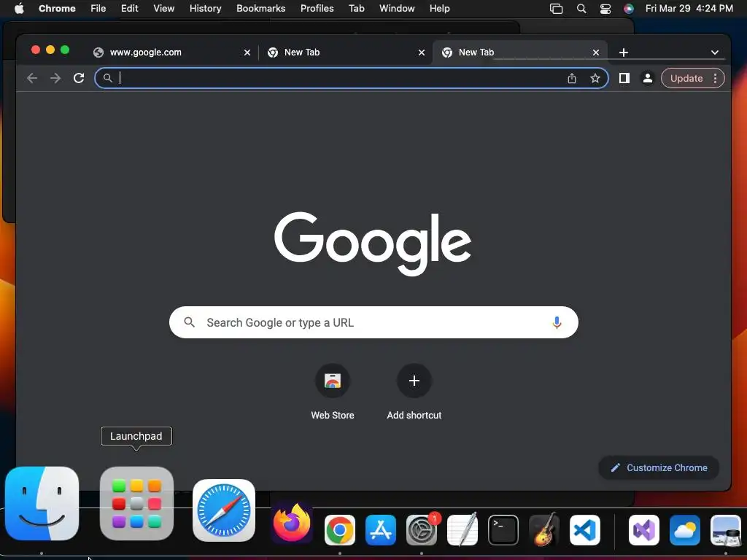The width and height of the screenshot is (747, 560).
Task: Open the Apple menu
Action: coord(19,8)
